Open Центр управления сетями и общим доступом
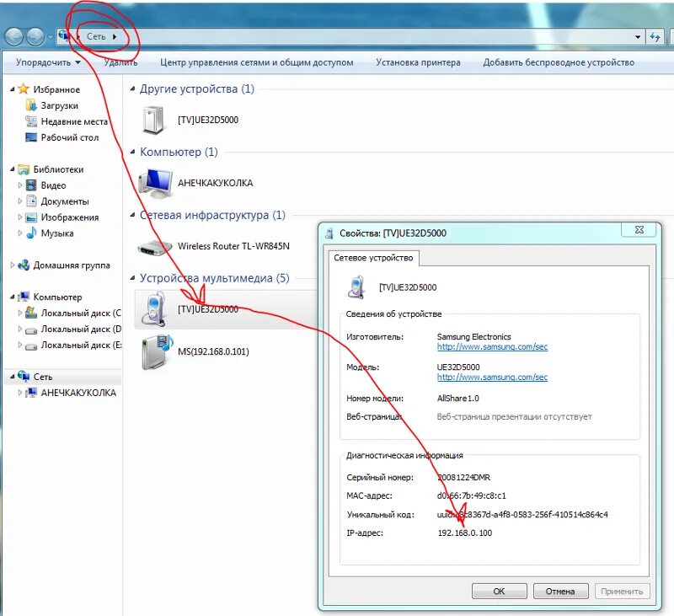The height and width of the screenshot is (616, 674). [x=257, y=62]
